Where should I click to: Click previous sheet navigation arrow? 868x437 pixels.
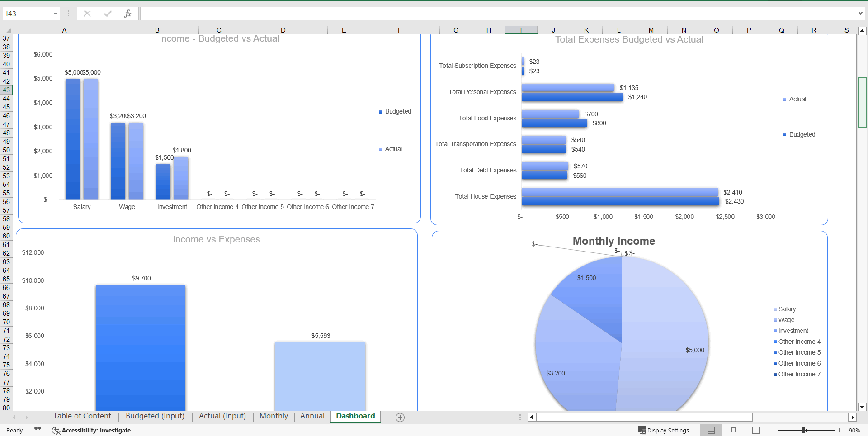[14, 417]
